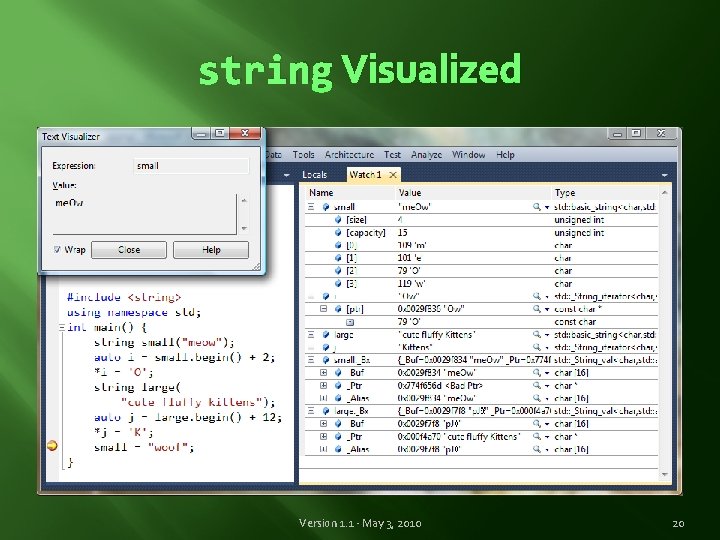720x540 pixels.
Task: Click the Type column header
Action: 604,193
